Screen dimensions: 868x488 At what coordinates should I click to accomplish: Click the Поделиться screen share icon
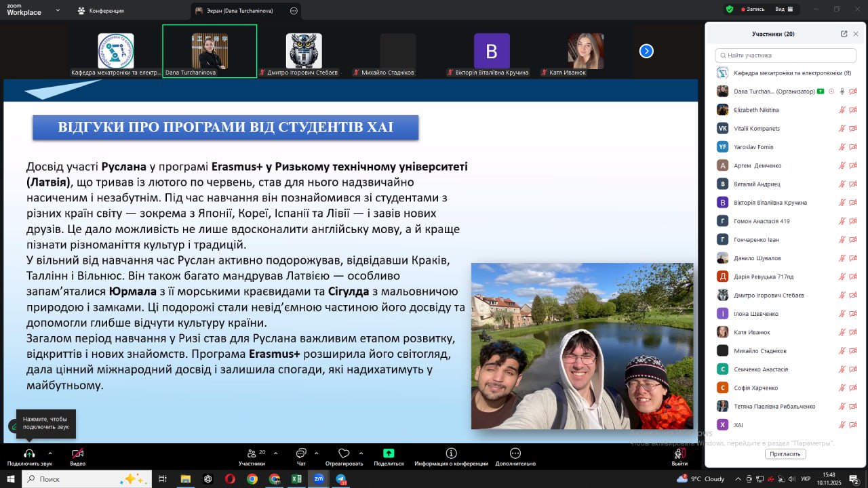(x=389, y=453)
